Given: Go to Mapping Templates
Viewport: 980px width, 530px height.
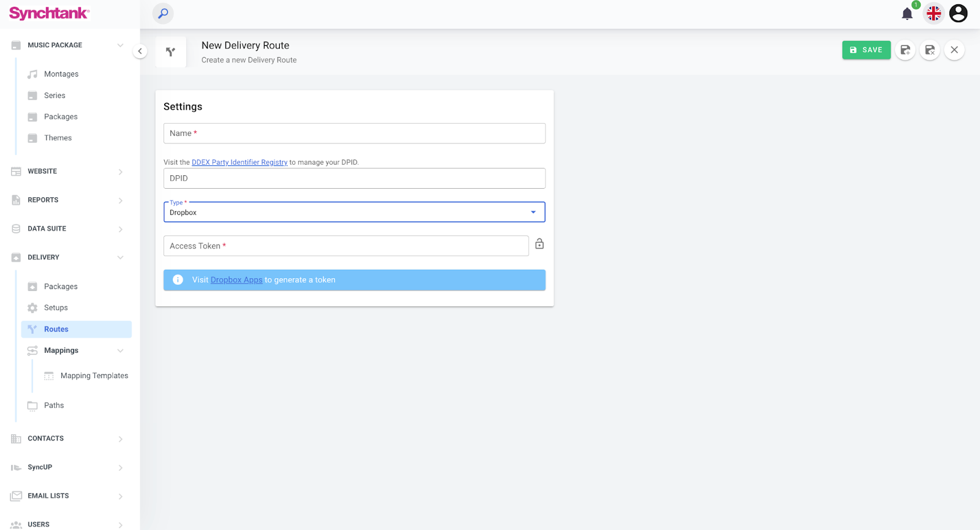Looking at the screenshot, I should 94,376.
